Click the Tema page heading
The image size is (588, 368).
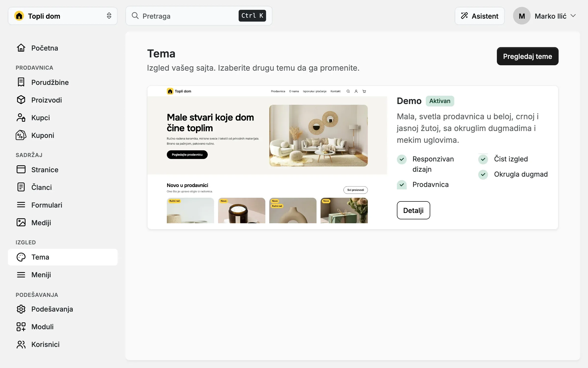tap(161, 53)
